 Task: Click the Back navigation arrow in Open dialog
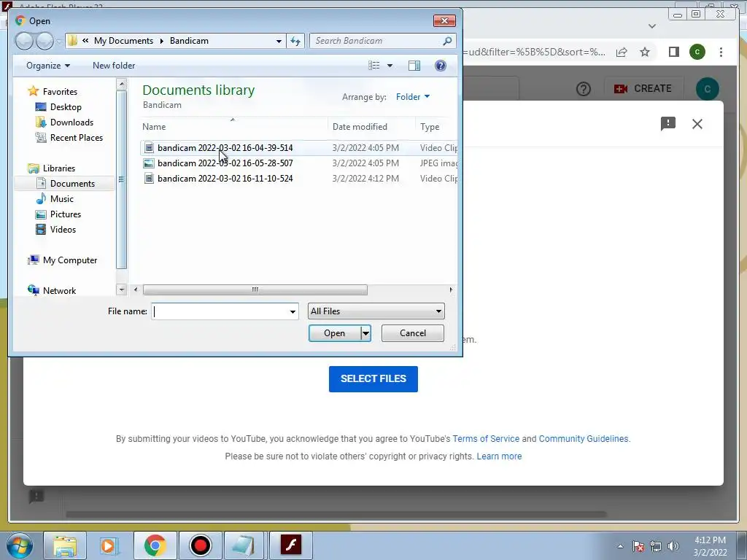coord(24,41)
